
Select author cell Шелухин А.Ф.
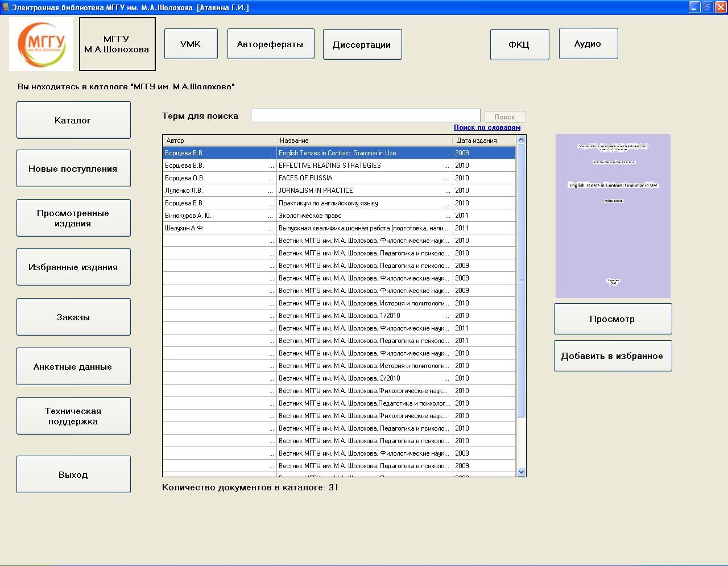[220, 228]
